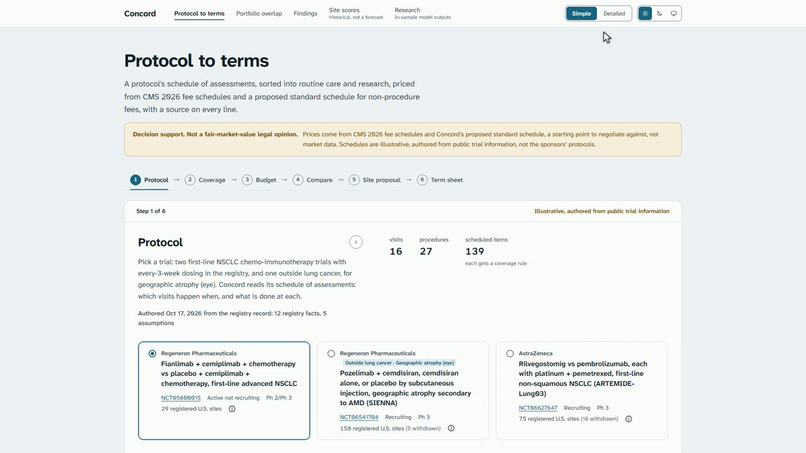Open NCT05800015 registry link

(180, 398)
